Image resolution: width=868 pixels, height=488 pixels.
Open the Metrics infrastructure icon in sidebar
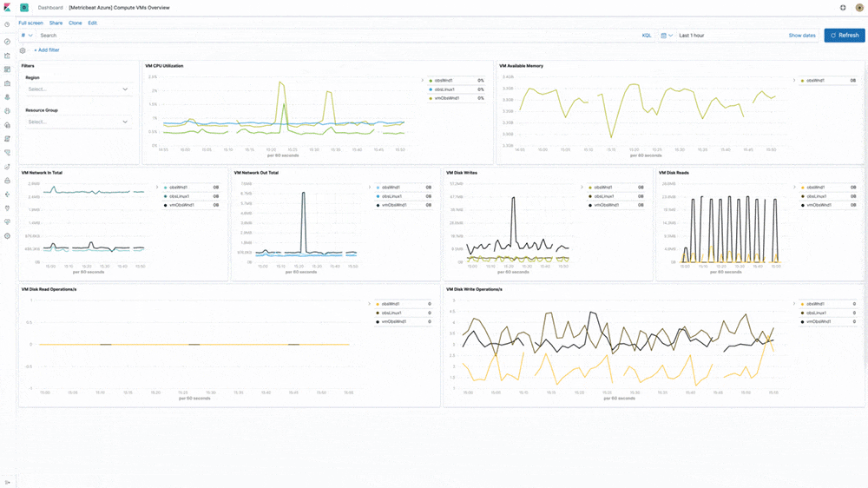click(x=7, y=125)
